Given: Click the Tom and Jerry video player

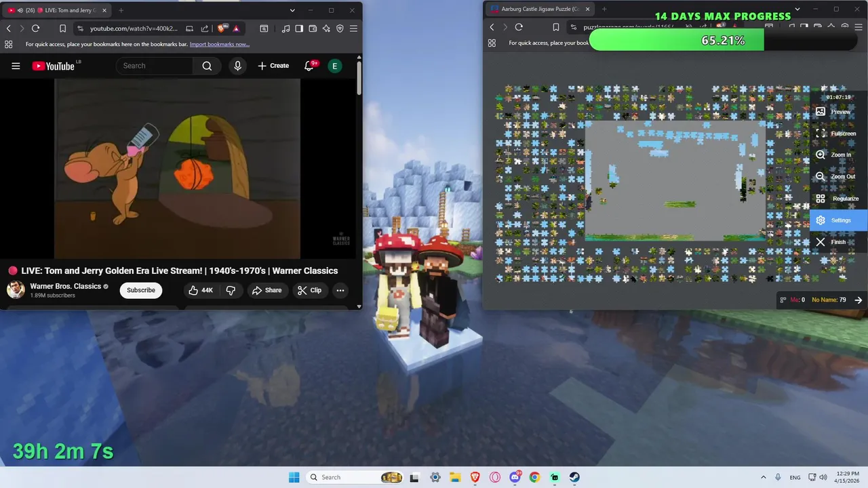Looking at the screenshot, I should [177, 169].
